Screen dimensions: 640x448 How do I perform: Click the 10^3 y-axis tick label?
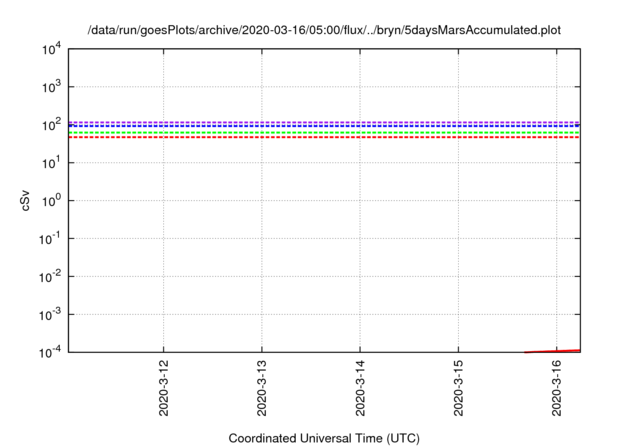(x=54, y=87)
